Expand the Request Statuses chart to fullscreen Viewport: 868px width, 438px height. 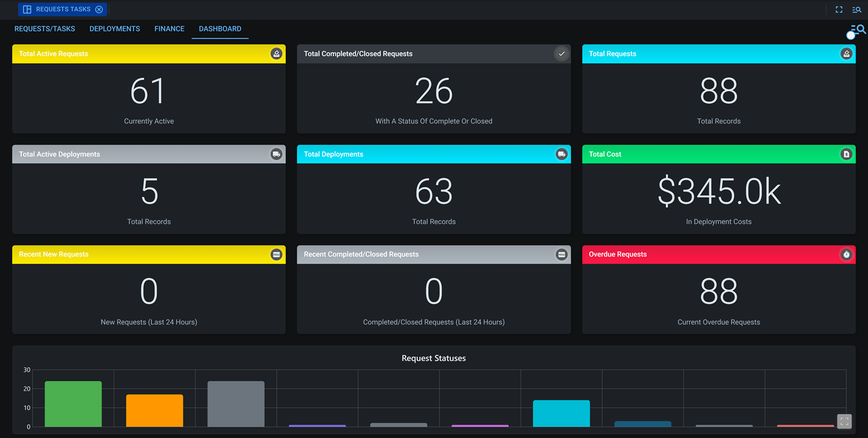[x=844, y=422]
